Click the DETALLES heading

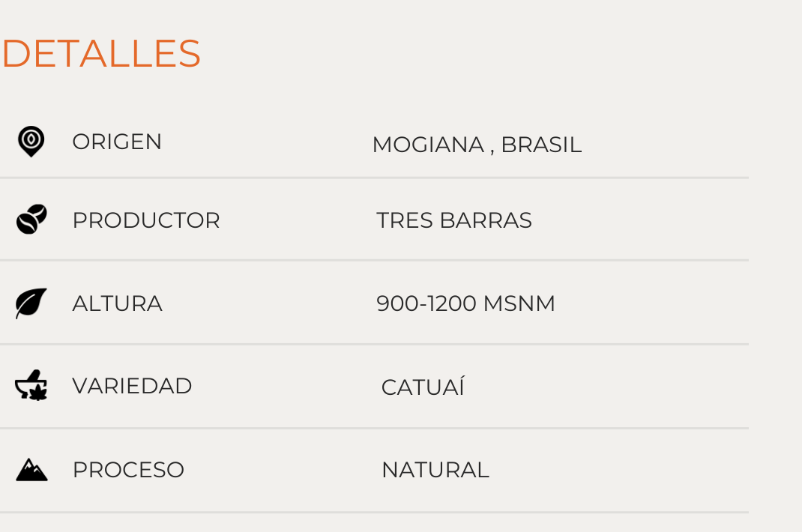101,53
